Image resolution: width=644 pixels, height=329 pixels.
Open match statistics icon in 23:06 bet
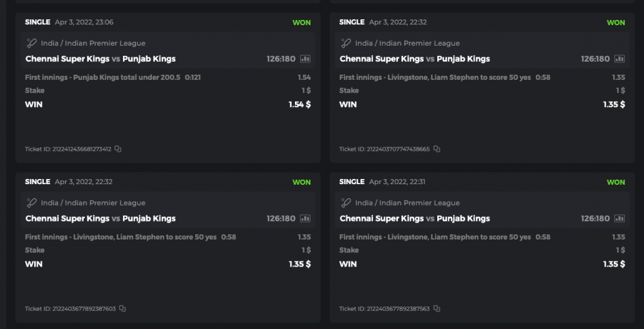pyautogui.click(x=305, y=59)
